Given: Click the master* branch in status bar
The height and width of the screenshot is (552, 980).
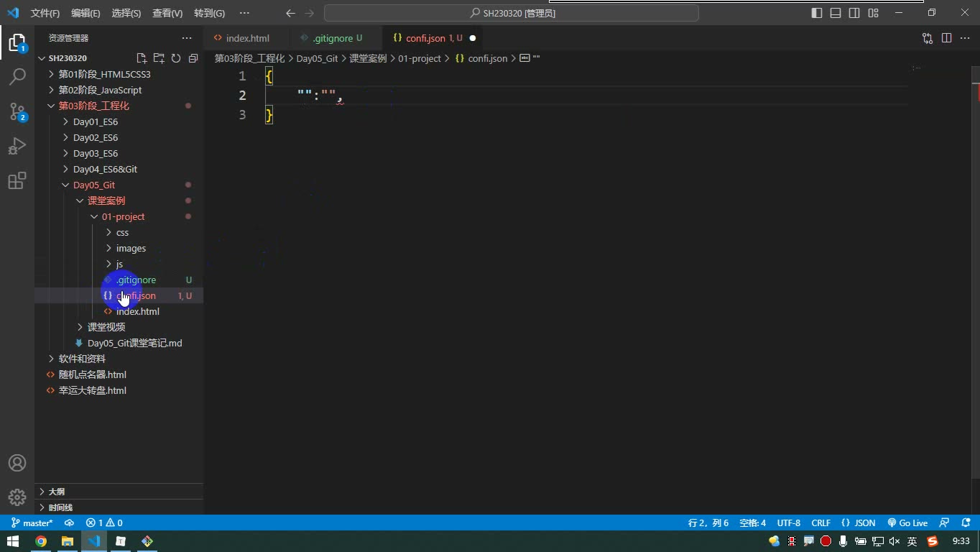Looking at the screenshot, I should pyautogui.click(x=32, y=523).
